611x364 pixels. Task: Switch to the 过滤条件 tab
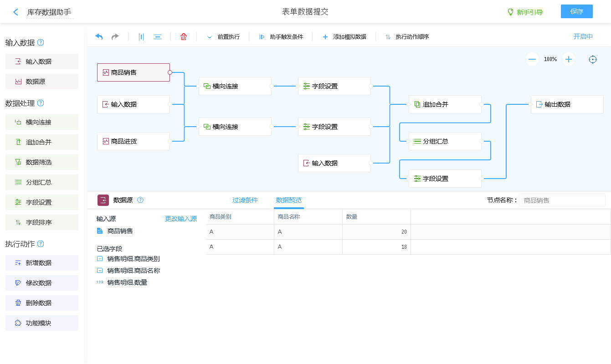[245, 200]
